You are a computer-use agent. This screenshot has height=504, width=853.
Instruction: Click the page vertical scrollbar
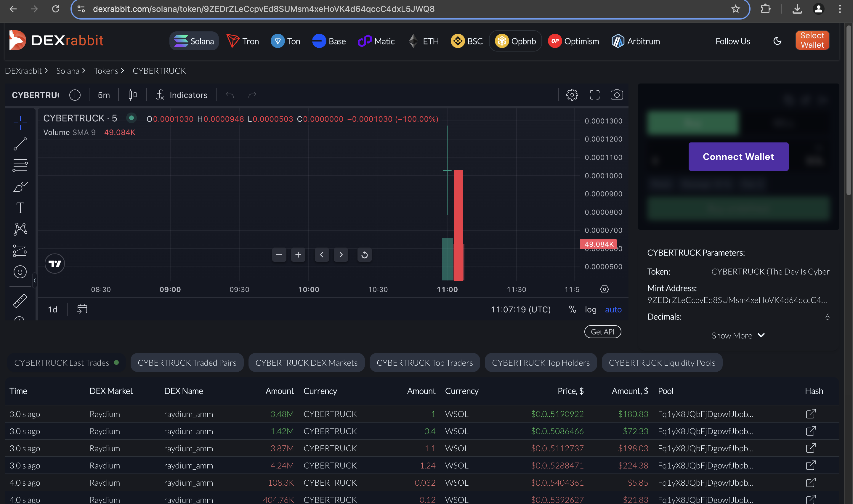click(x=849, y=110)
